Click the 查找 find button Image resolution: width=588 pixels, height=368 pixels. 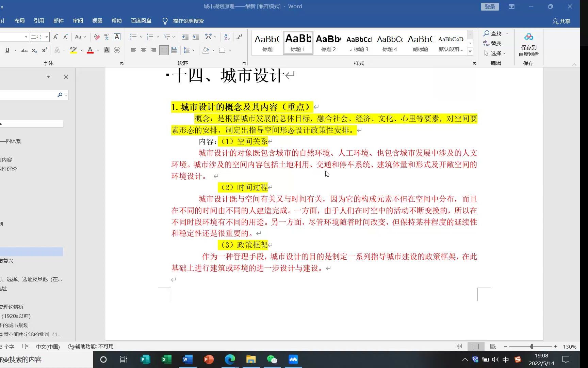pyautogui.click(x=493, y=33)
